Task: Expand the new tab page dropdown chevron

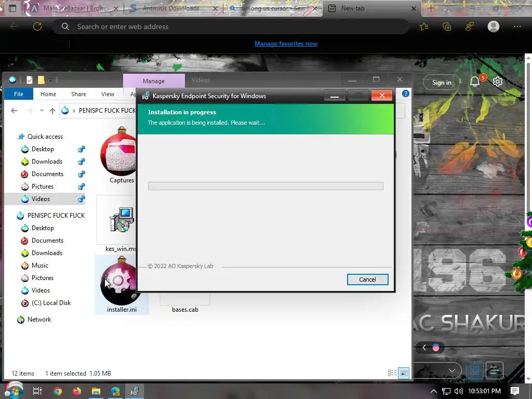Action: click(x=452, y=370)
